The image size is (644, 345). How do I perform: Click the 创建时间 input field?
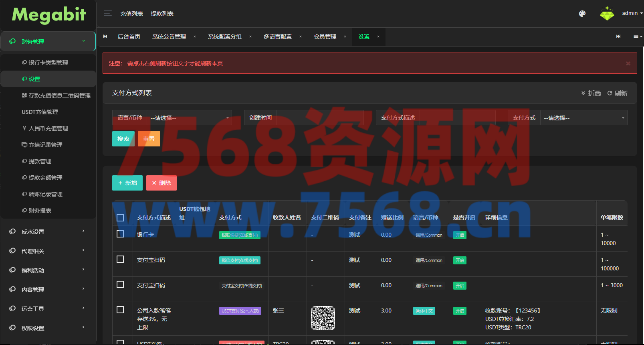click(320, 118)
